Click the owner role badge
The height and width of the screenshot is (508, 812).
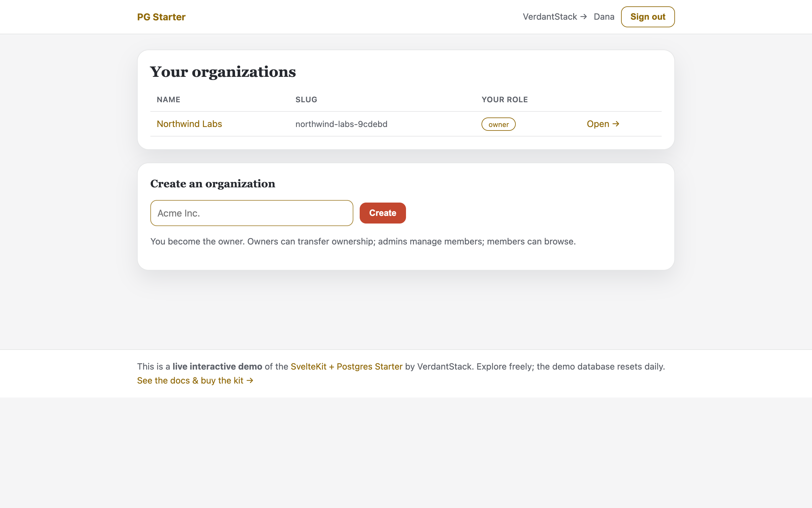click(498, 124)
